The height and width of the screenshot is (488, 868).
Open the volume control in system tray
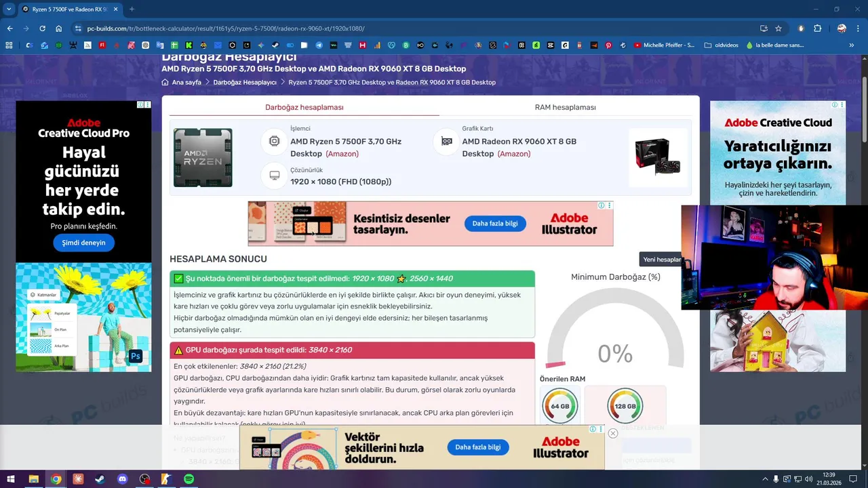[x=808, y=479]
